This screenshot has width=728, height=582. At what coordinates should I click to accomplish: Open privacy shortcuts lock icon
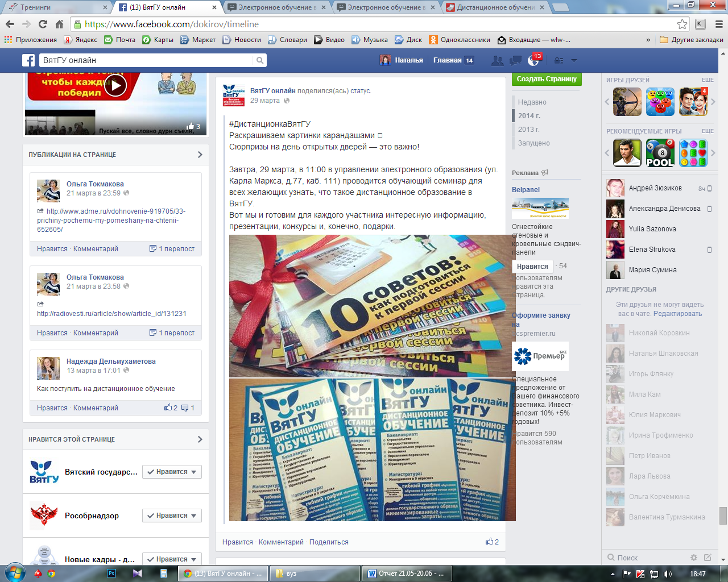559,60
